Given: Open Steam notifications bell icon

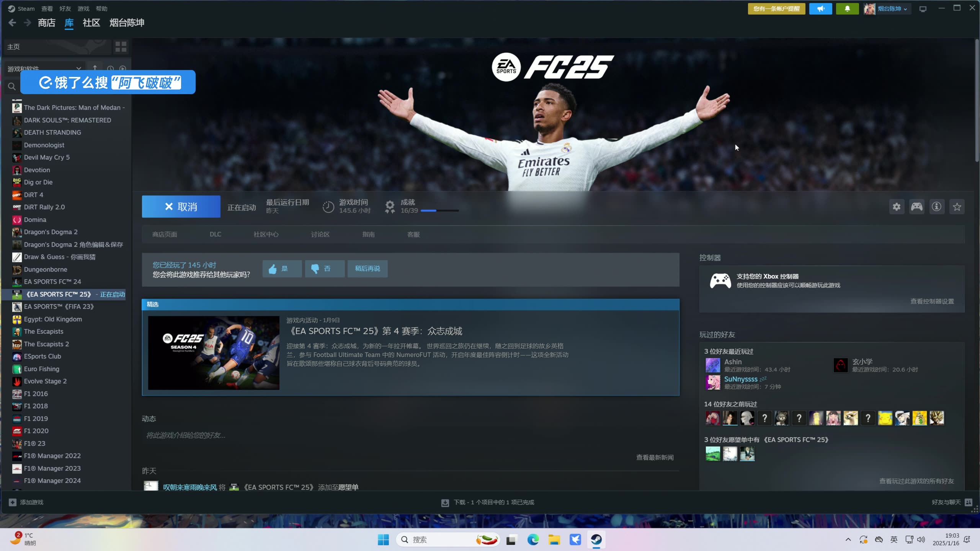Looking at the screenshot, I should pyautogui.click(x=847, y=8).
